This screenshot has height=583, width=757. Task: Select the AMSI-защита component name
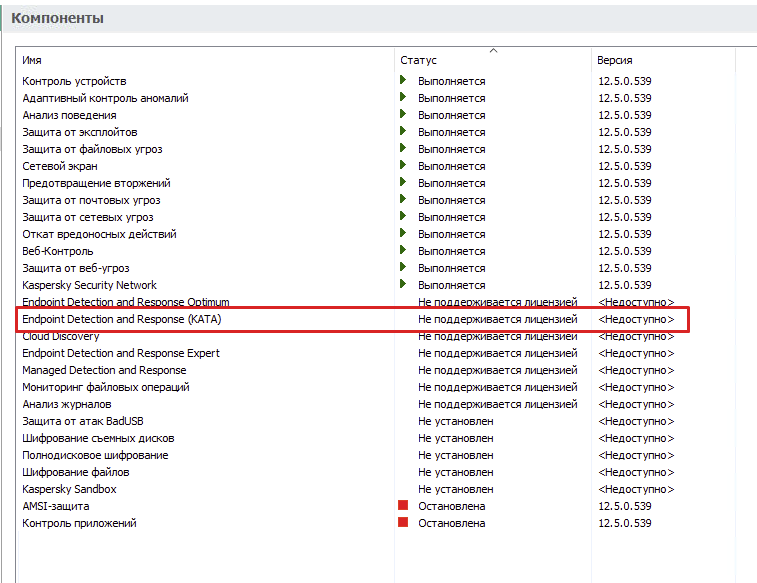[x=56, y=506]
